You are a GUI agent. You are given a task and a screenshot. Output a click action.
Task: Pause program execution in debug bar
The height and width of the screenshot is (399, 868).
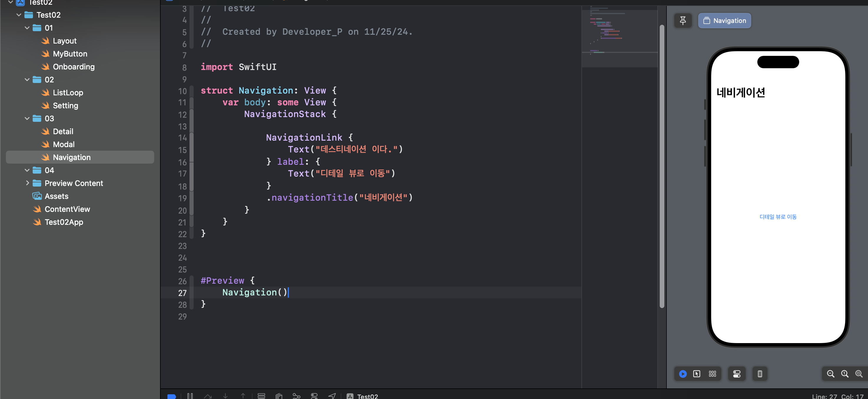point(190,396)
